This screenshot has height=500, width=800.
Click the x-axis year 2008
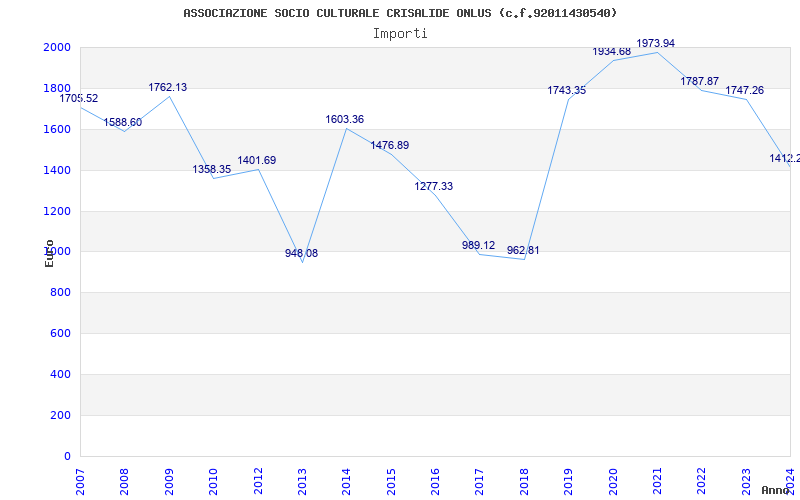tap(124, 482)
